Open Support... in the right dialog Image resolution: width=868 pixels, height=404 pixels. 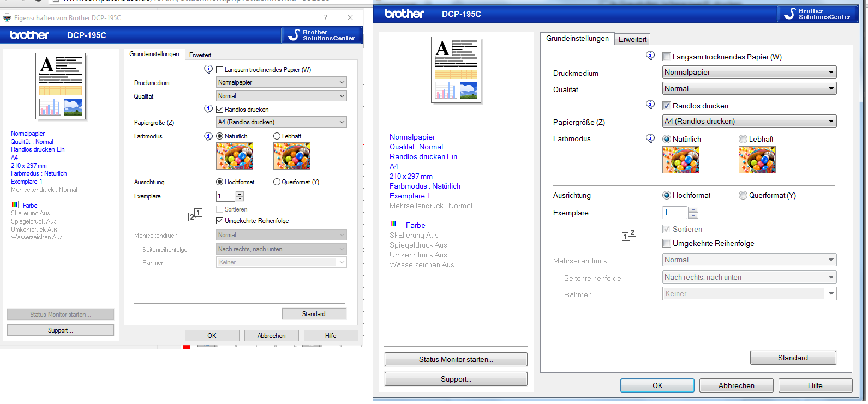[456, 379]
